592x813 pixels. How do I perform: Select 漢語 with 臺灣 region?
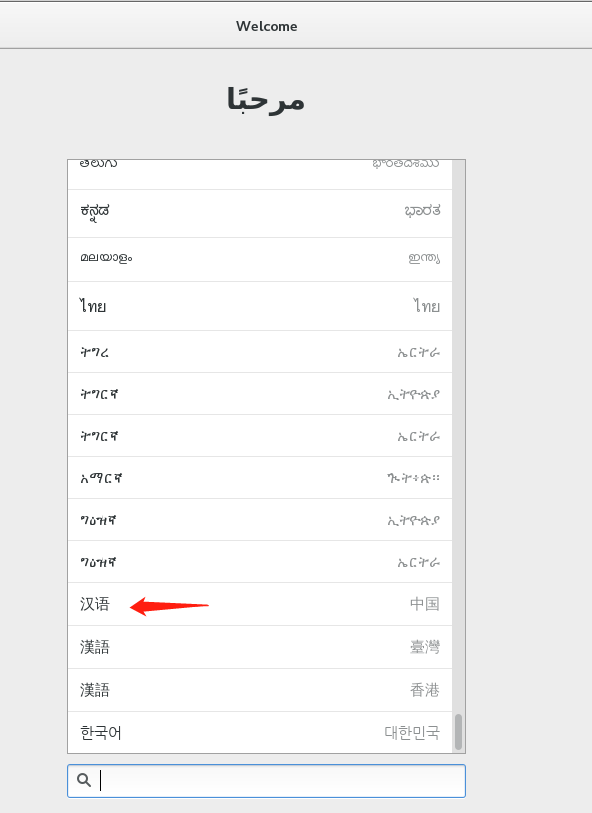click(260, 647)
